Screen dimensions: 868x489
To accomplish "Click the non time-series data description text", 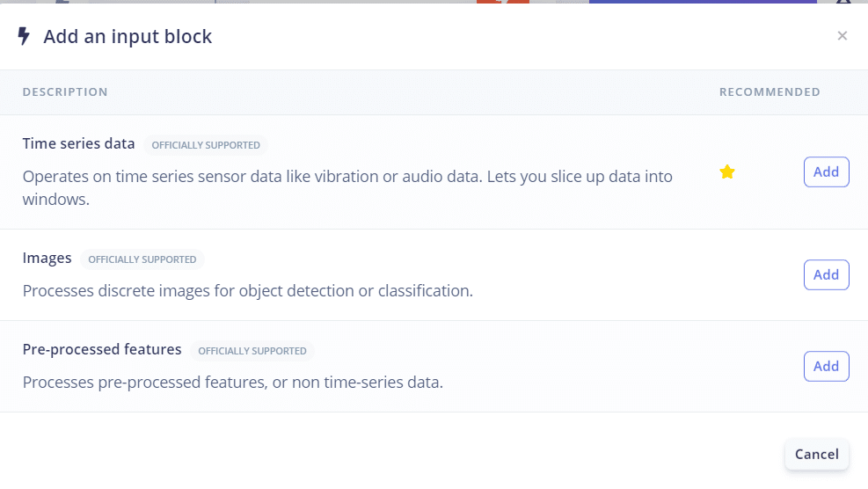I will coord(233,382).
